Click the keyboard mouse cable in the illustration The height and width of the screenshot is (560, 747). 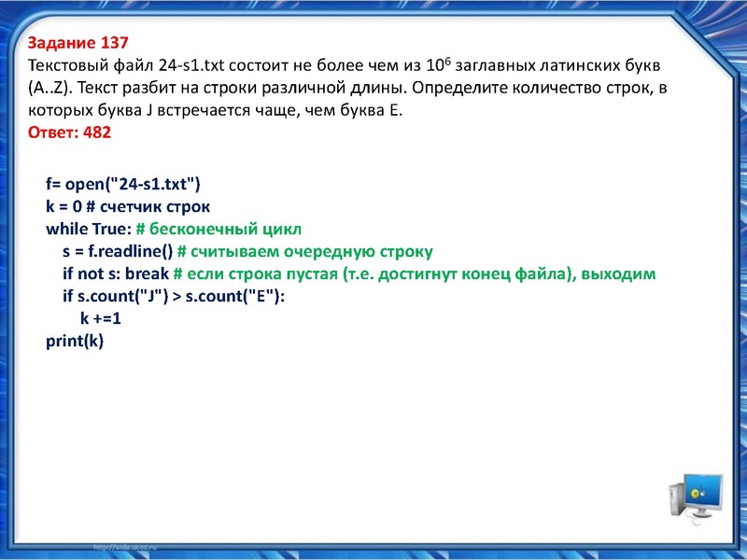[x=695, y=520]
